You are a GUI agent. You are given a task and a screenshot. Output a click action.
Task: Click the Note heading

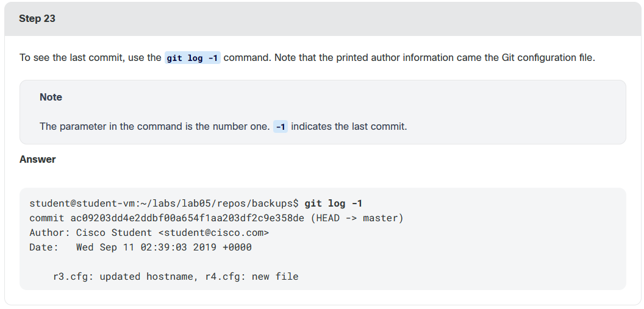pos(51,98)
